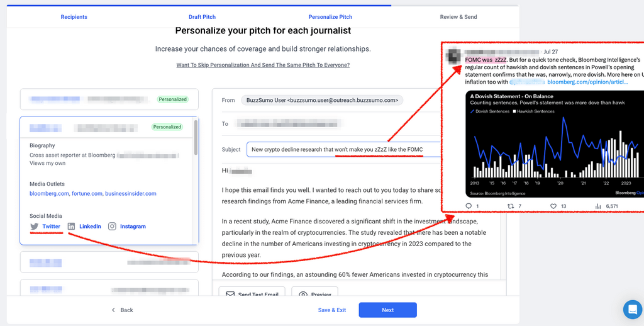The width and height of the screenshot is (644, 326).
Task: Click the Twitter bird icon
Action: coord(35,227)
